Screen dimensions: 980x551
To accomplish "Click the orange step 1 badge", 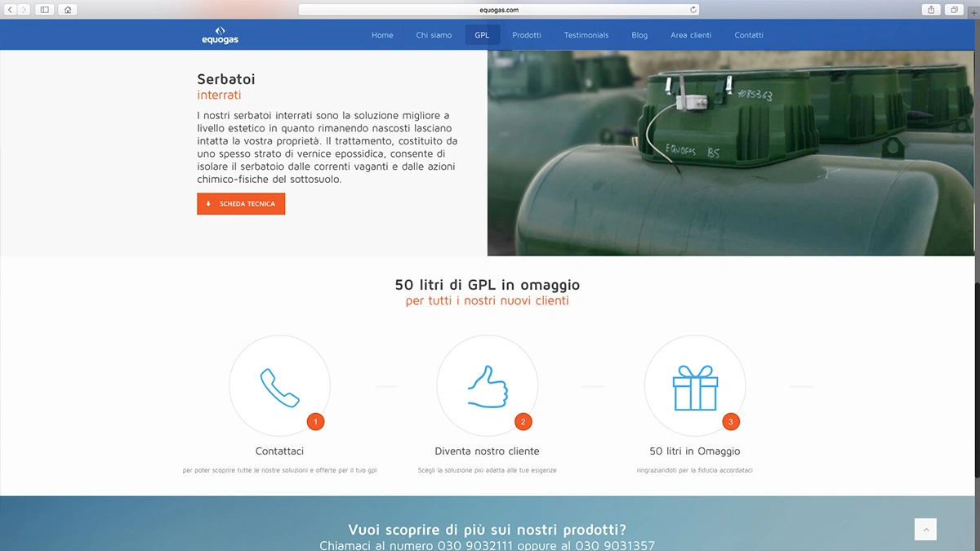I will [316, 422].
